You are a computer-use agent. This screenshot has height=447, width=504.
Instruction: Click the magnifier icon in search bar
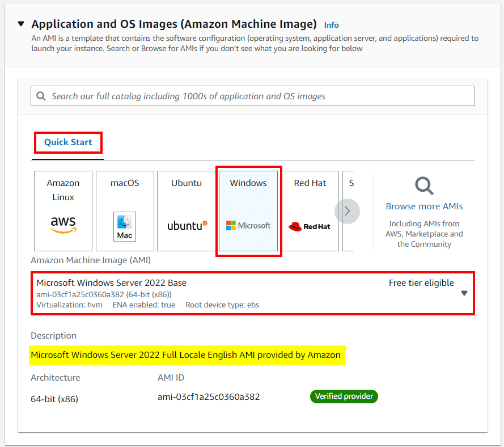41,96
